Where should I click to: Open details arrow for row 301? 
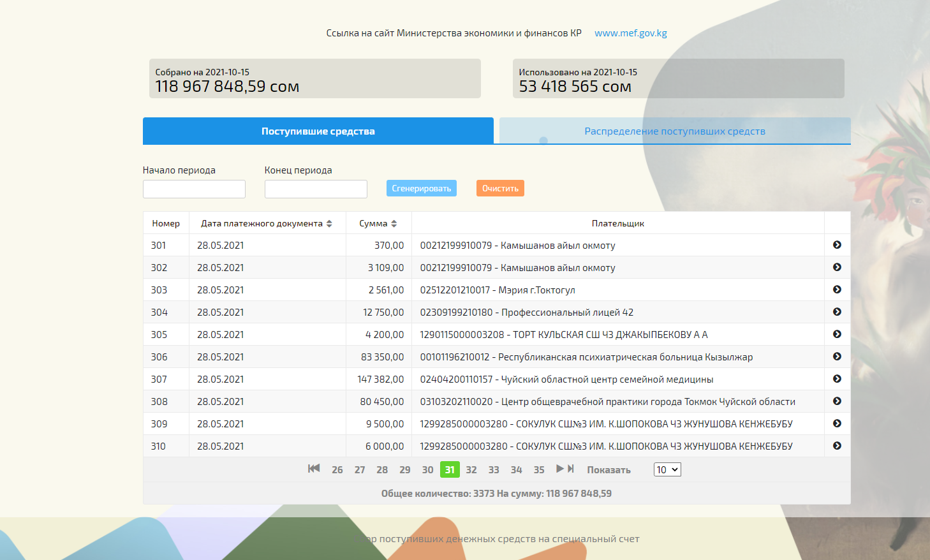click(x=837, y=245)
